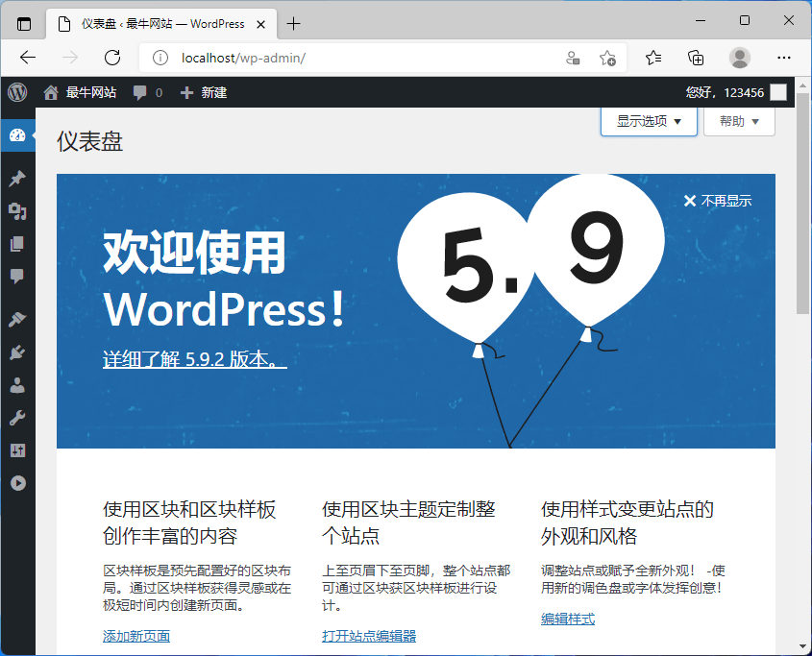The width and height of the screenshot is (812, 656).
Task: Open the Collections icon
Action: point(696,58)
